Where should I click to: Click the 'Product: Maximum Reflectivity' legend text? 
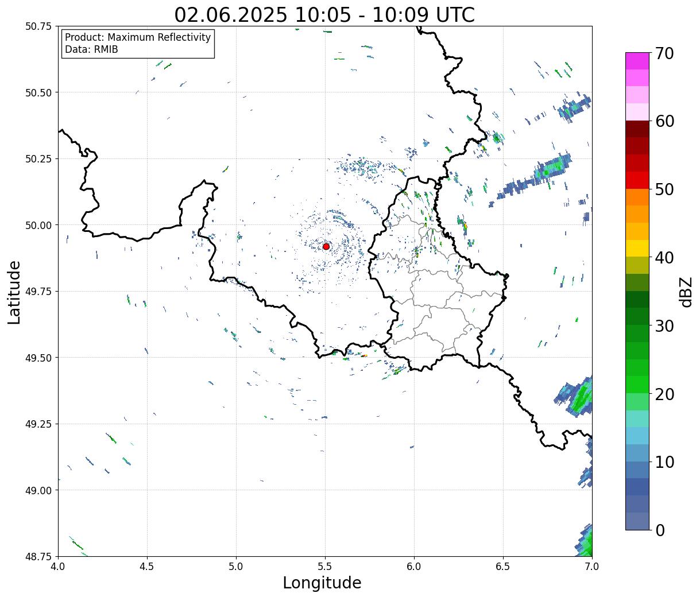pos(138,37)
